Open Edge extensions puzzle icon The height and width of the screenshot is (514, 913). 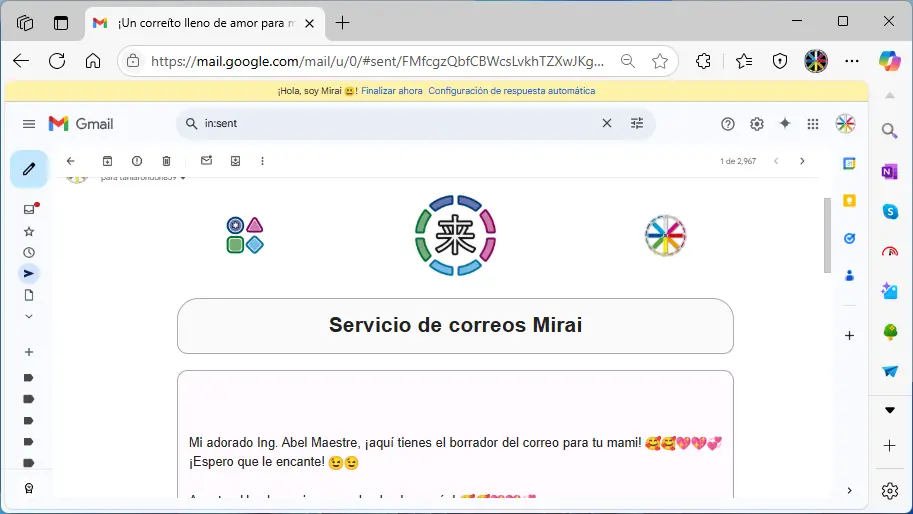point(703,61)
